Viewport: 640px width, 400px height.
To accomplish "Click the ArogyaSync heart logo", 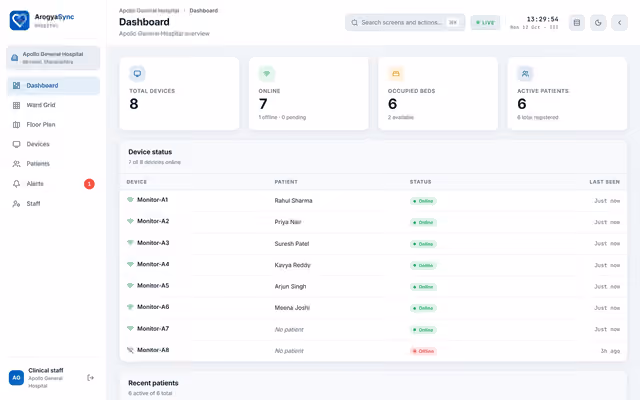I will coord(20,20).
